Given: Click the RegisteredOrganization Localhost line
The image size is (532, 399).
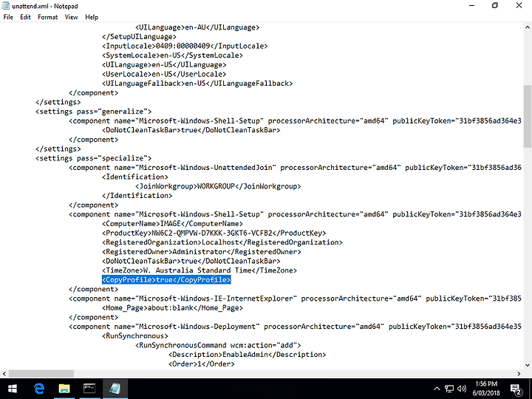Looking at the screenshot, I should coord(222,242).
